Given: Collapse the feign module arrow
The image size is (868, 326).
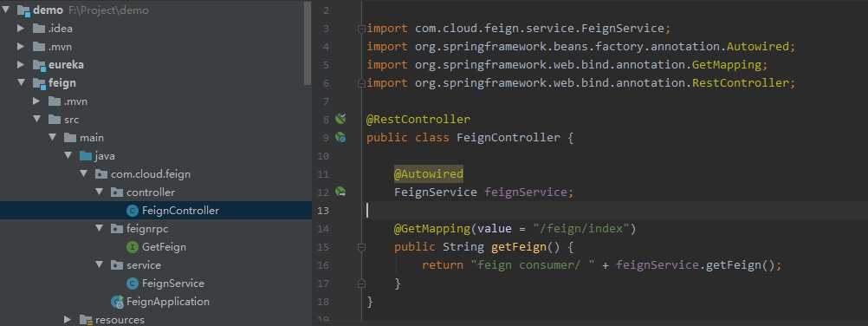Looking at the screenshot, I should [21, 83].
